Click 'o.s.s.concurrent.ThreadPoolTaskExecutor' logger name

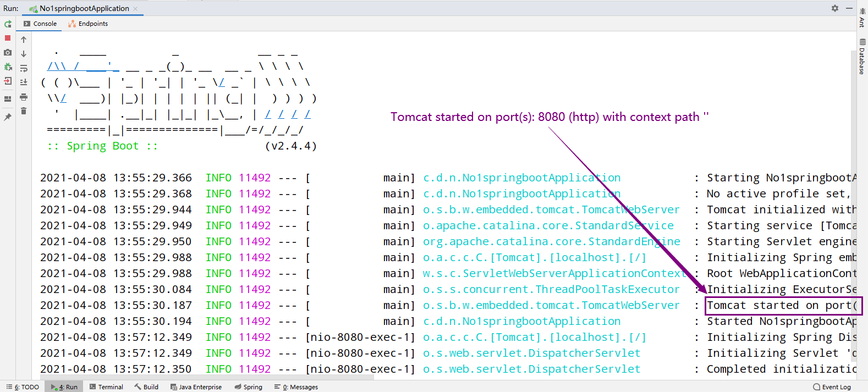551,289
